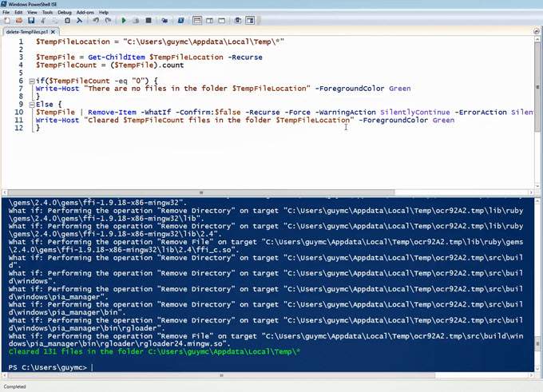Viewport: 543px width, 392px height.
Task: Open the File menu
Action: point(6,13)
